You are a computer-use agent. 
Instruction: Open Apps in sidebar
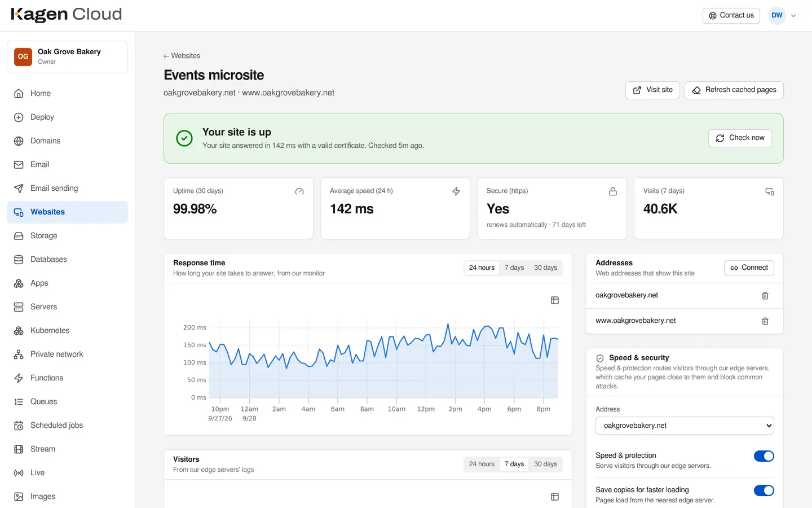tap(67, 283)
